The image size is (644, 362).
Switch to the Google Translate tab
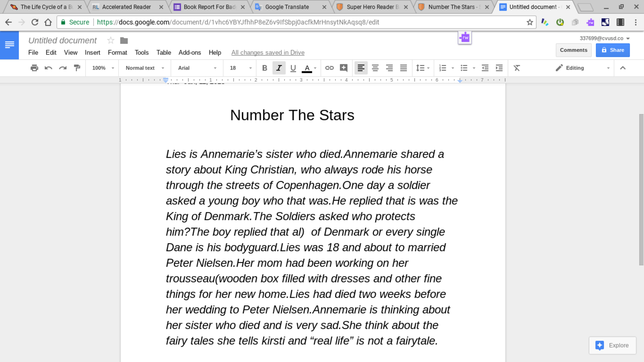point(287,7)
